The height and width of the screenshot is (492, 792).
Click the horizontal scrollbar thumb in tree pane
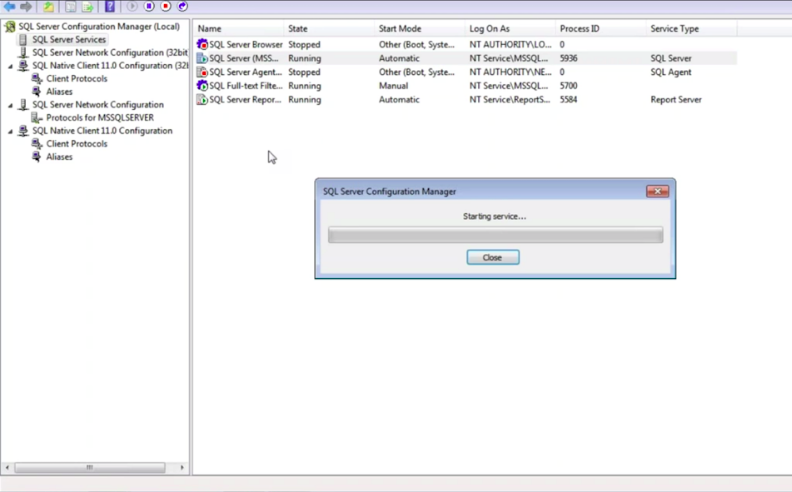tap(90, 468)
